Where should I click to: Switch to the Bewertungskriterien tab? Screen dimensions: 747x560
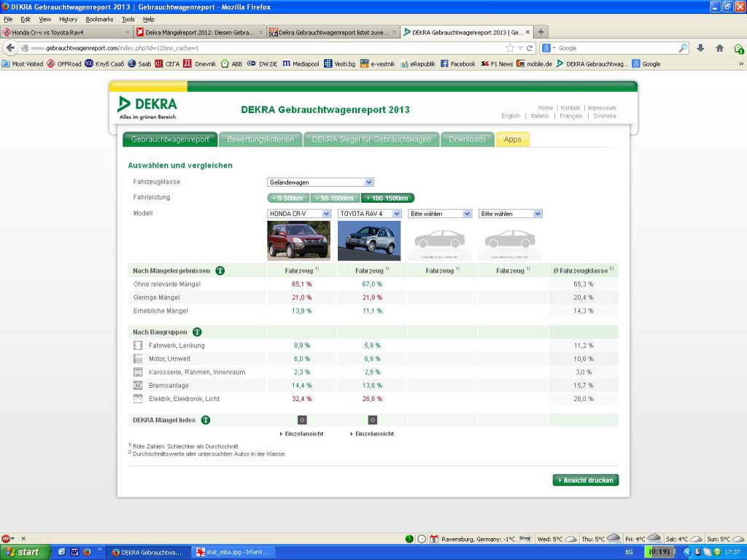(x=260, y=139)
